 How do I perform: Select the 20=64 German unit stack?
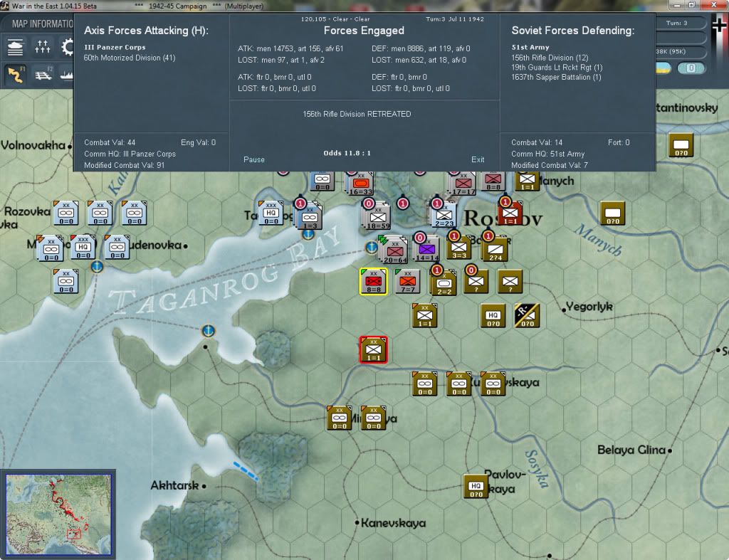pyautogui.click(x=394, y=250)
